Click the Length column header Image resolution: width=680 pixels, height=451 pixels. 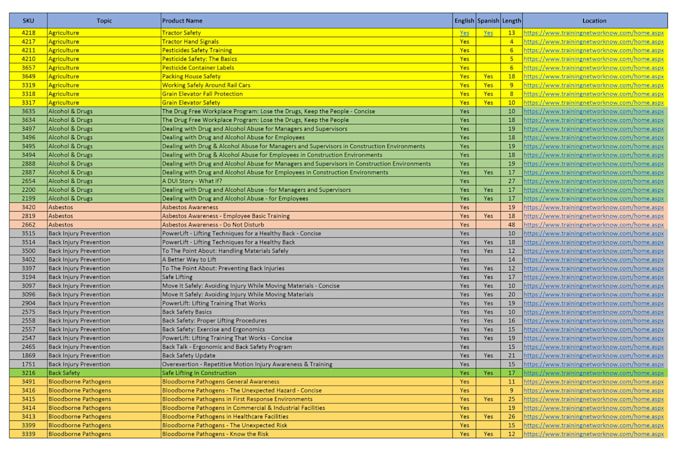pos(512,20)
